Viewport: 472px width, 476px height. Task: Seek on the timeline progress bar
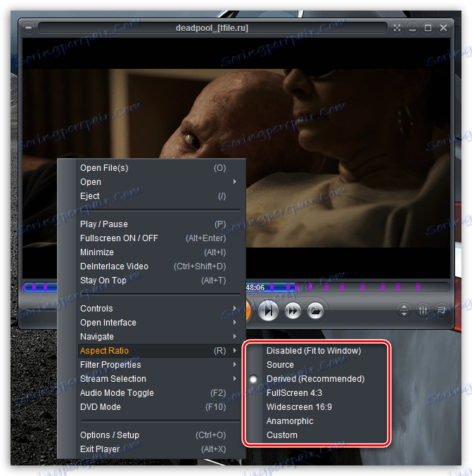[347, 287]
